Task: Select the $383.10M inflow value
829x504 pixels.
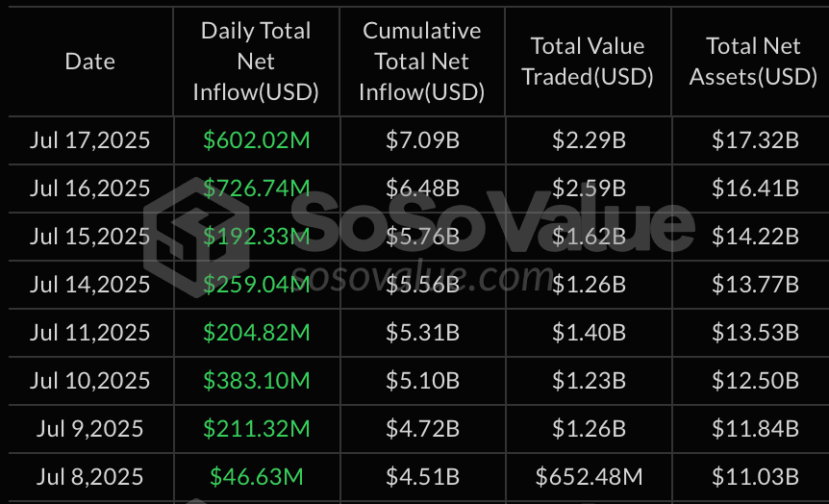Action: pyautogui.click(x=257, y=381)
